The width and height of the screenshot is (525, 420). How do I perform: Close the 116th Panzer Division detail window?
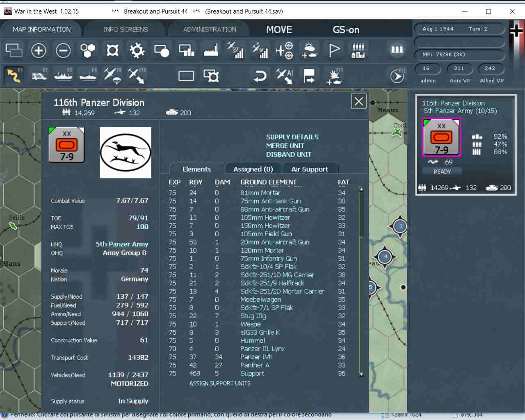coord(359,101)
